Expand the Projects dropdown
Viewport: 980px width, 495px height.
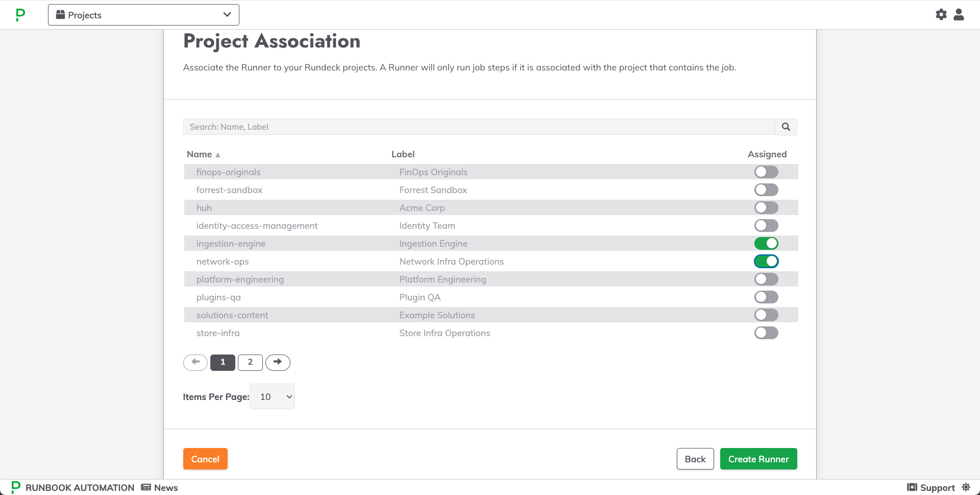[x=143, y=15]
